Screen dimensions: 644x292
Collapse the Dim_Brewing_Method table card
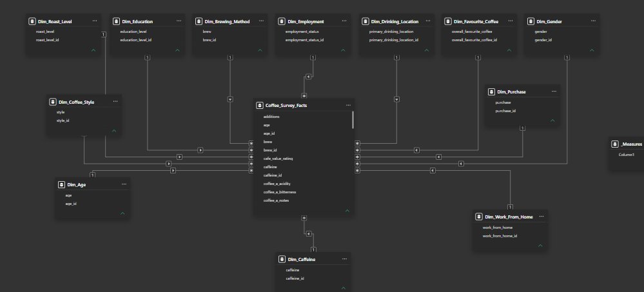(260, 50)
